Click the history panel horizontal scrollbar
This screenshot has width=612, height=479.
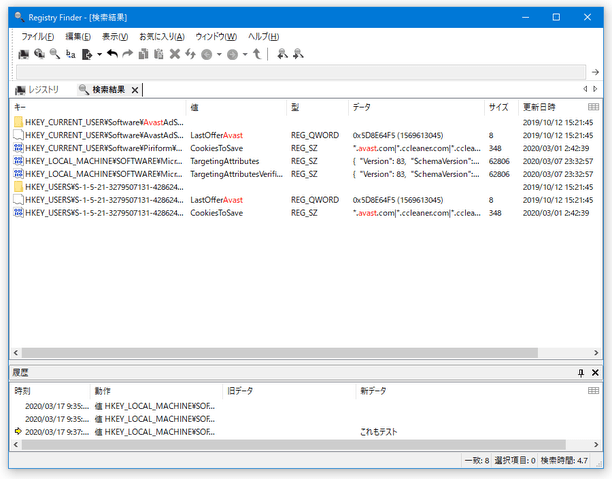[x=294, y=445]
